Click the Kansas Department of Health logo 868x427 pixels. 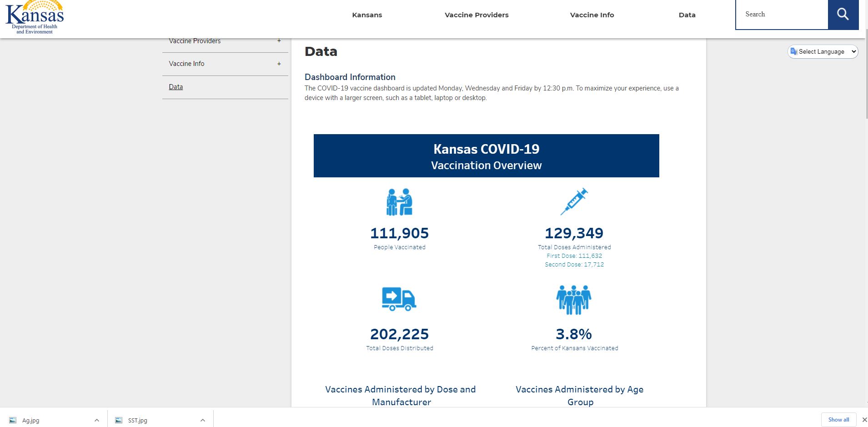pyautogui.click(x=35, y=17)
